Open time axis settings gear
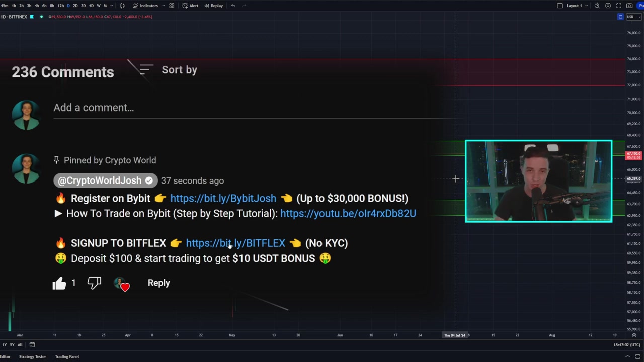 [634, 335]
